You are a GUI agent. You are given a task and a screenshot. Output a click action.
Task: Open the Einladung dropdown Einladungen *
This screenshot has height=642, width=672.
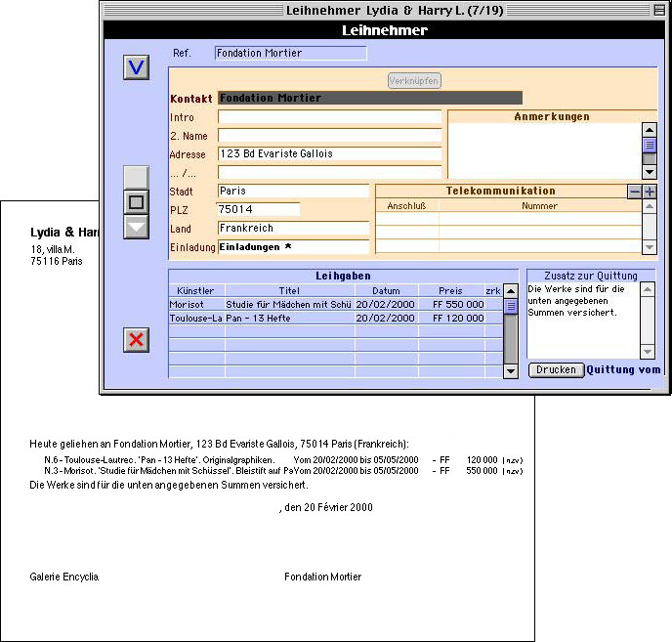pos(294,247)
